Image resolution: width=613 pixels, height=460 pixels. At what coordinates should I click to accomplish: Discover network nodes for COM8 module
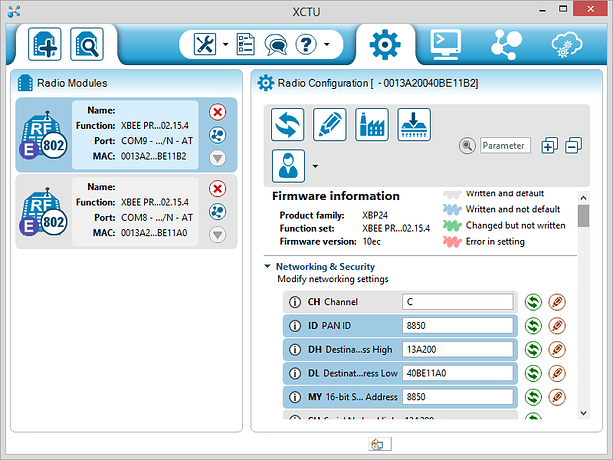(x=217, y=211)
